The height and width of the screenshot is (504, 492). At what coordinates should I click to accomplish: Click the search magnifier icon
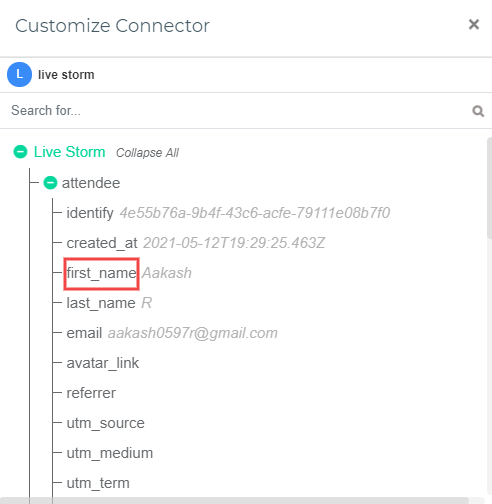(x=478, y=111)
